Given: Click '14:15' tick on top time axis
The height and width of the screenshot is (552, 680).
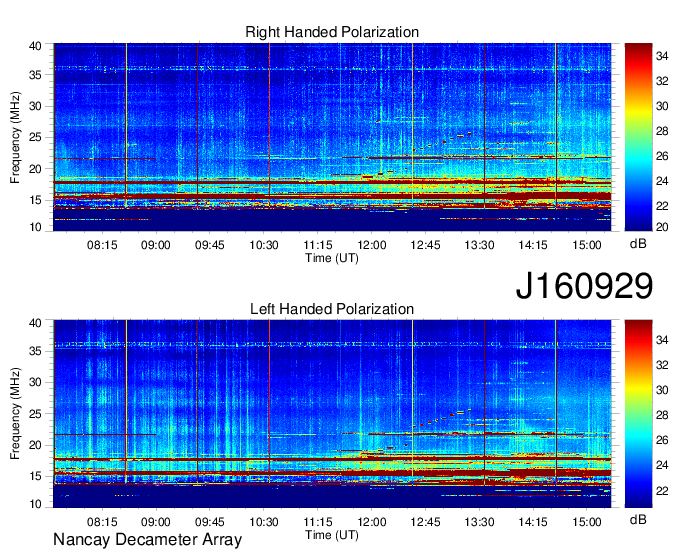Looking at the screenshot, I should coord(533,245).
